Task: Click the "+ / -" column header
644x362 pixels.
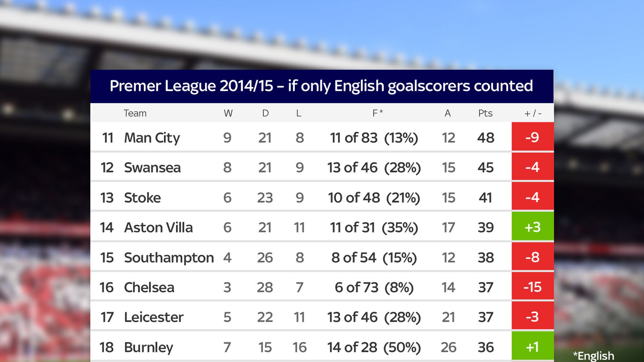Action: [533, 113]
